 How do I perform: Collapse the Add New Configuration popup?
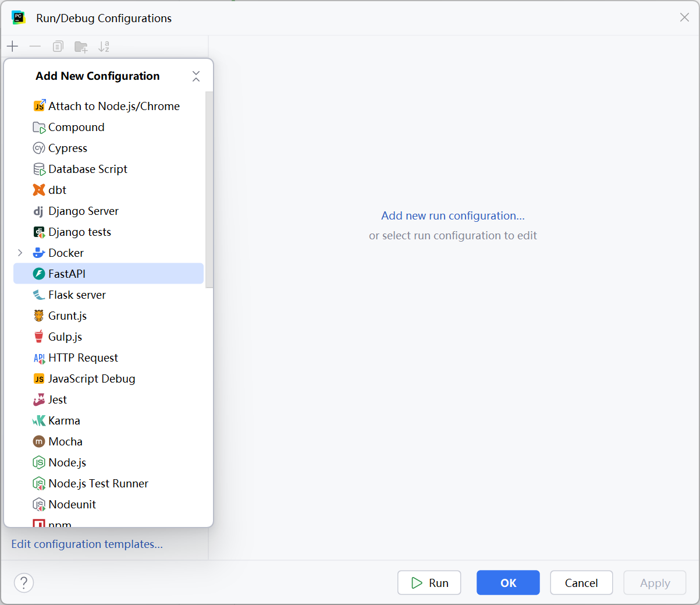196,76
